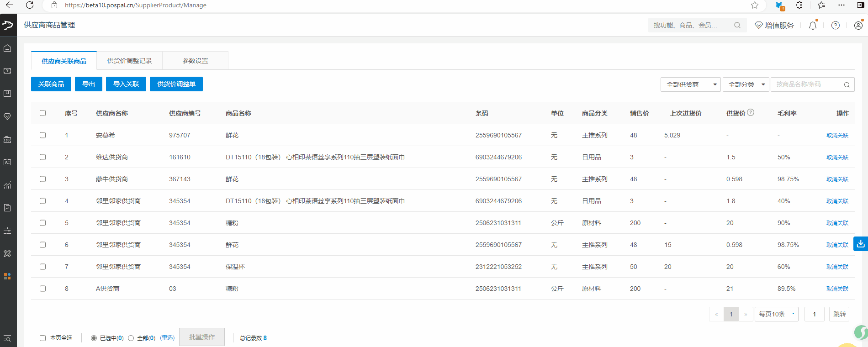Click the 跳转 button
868x347 pixels.
[x=839, y=314]
